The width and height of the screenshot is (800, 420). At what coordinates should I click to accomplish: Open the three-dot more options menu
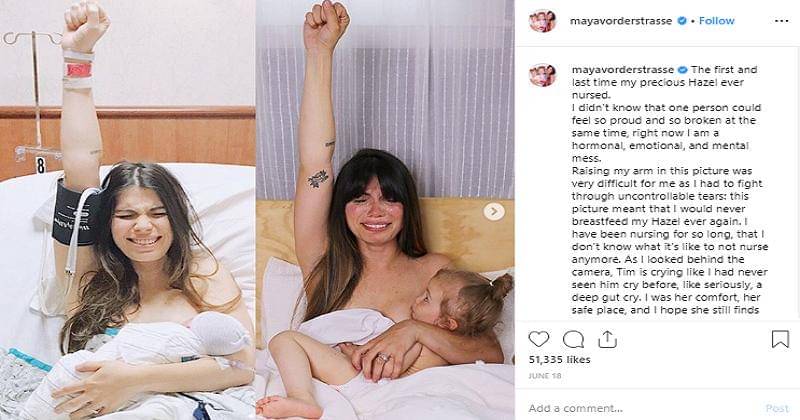click(x=781, y=21)
